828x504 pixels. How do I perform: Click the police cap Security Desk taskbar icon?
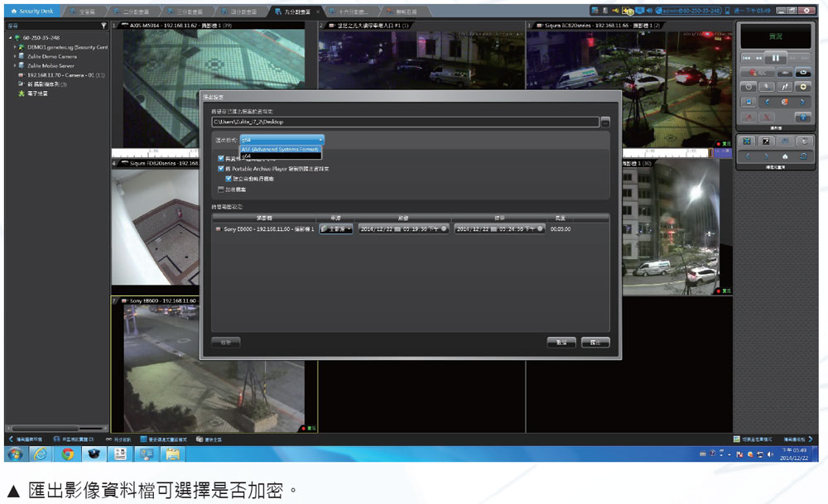coord(94,454)
